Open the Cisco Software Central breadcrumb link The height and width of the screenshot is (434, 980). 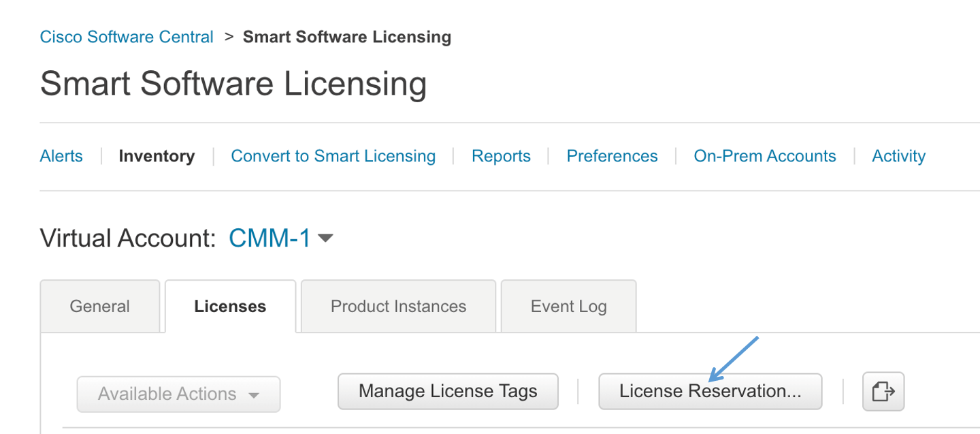coord(127,37)
